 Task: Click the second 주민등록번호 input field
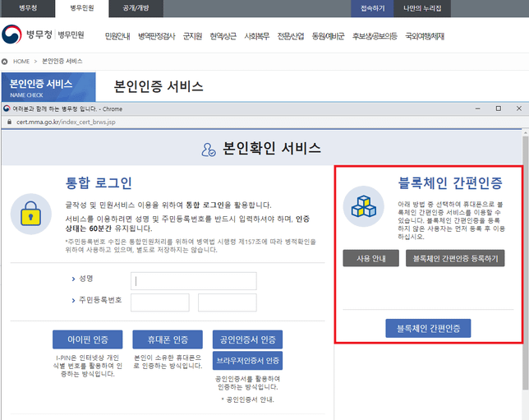point(228,302)
